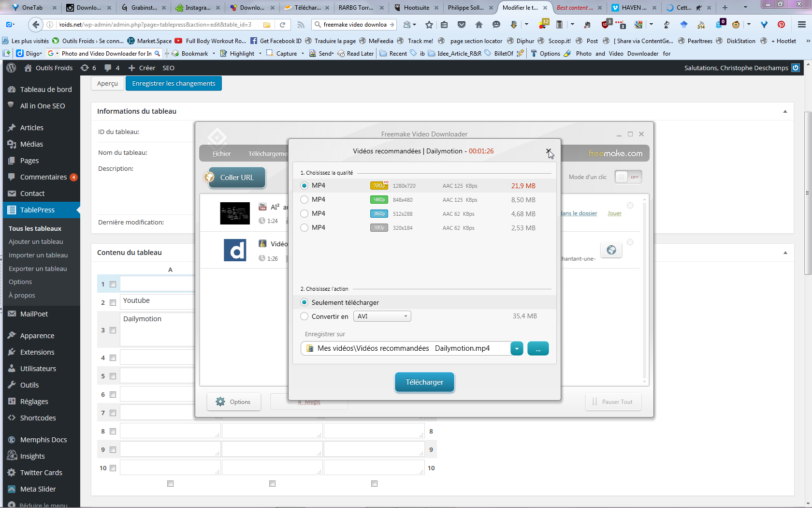Select 'Seulement télécharger' action
Viewport: 812px width, 508px height.
point(304,302)
